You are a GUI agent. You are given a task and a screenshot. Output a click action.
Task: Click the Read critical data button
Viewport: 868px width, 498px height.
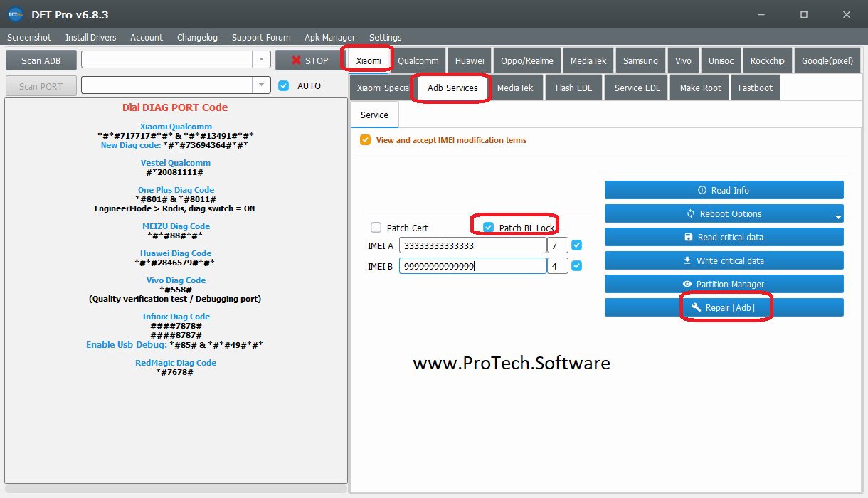click(724, 237)
